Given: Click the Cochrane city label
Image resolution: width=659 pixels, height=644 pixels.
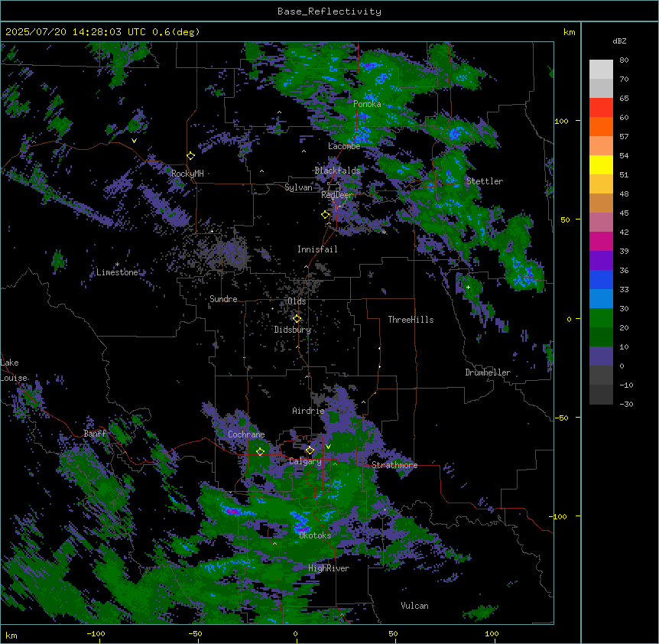Looking at the screenshot, I should tap(246, 434).
